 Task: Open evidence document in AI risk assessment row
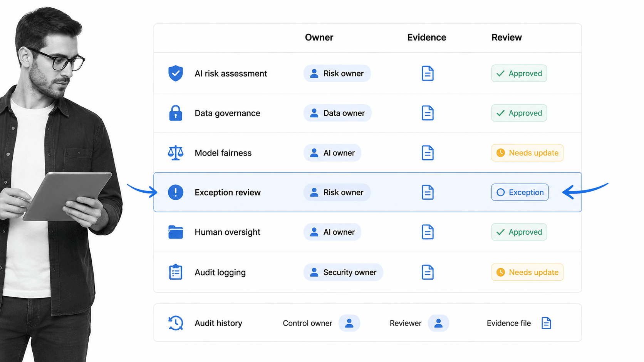(x=428, y=73)
